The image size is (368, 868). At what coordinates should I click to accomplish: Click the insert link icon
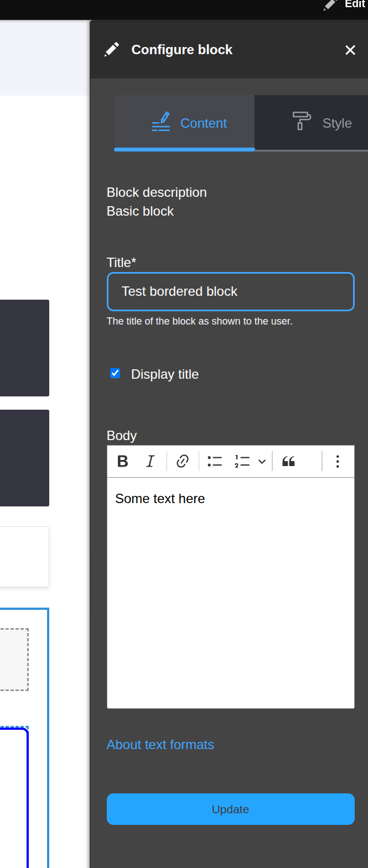point(183,461)
